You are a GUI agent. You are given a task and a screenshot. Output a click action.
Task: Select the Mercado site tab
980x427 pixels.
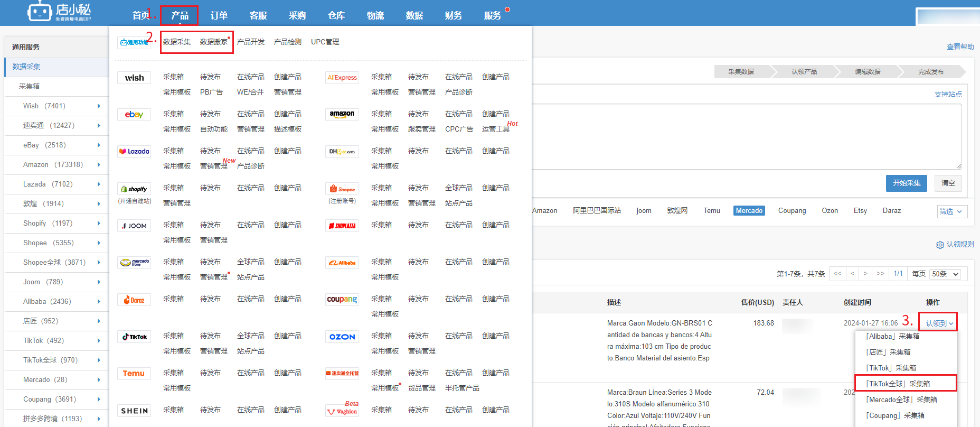(x=749, y=210)
